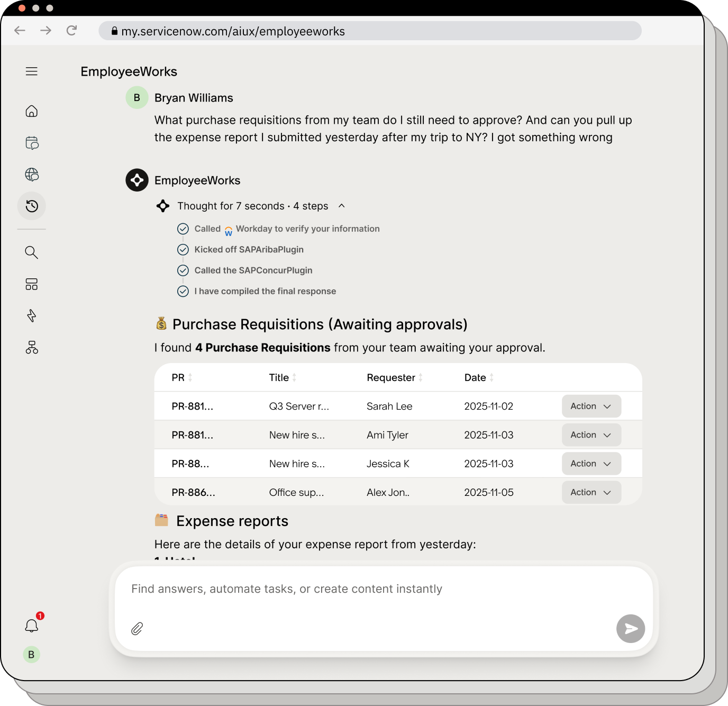Click the Workday logo in the first step
Viewport: 728px width, 706px height.
click(x=229, y=231)
